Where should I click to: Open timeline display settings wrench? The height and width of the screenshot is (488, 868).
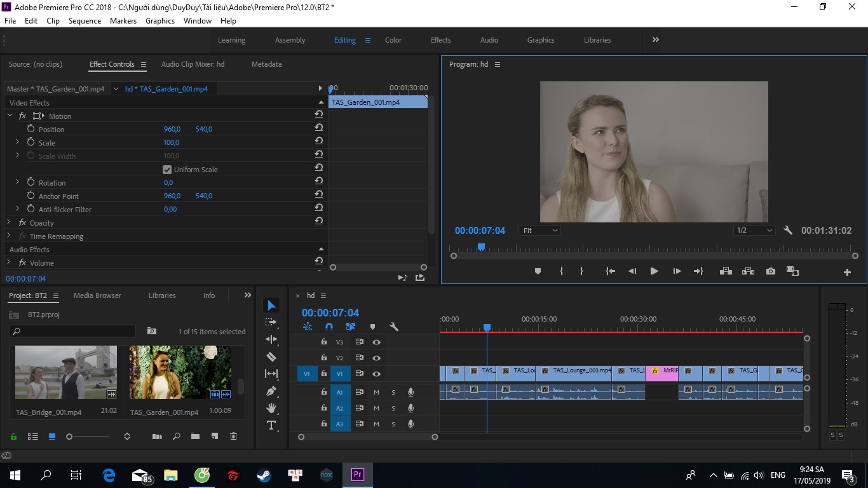tap(394, 327)
